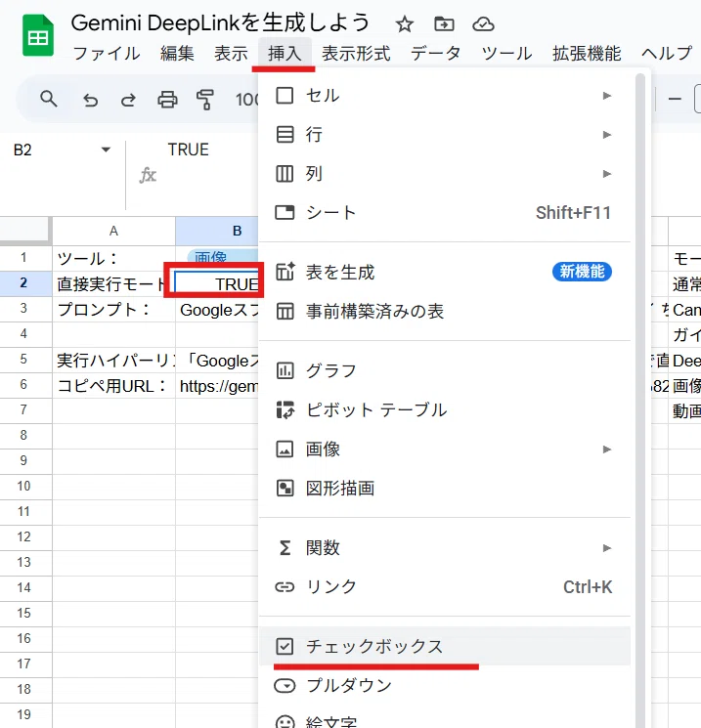This screenshot has height=728, width=701.
Task: Click the 絵文字 smiley icon
Action: tap(285, 722)
